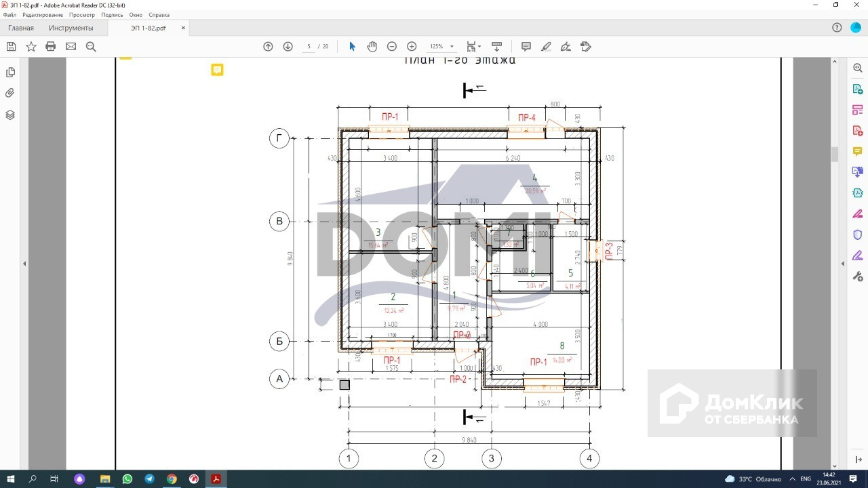Save the PDF with the floppy disk icon
This screenshot has height=488, width=868.
point(11,47)
